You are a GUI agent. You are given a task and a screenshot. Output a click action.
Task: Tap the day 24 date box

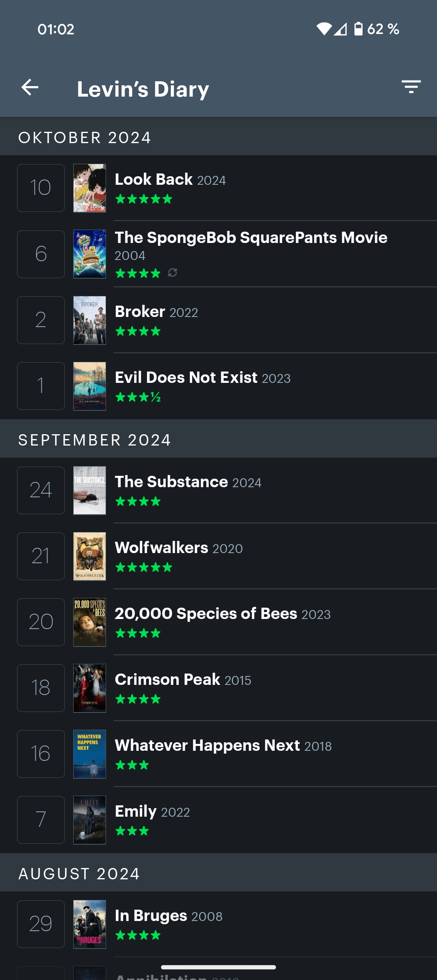tap(41, 490)
